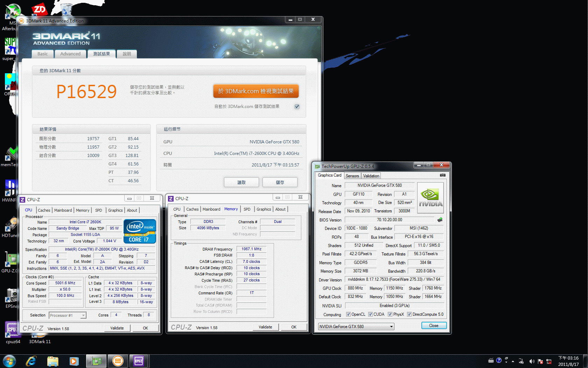The height and width of the screenshot is (368, 588).
Task: Click the NVIDIA logo in GPU-Z
Action: (430, 198)
